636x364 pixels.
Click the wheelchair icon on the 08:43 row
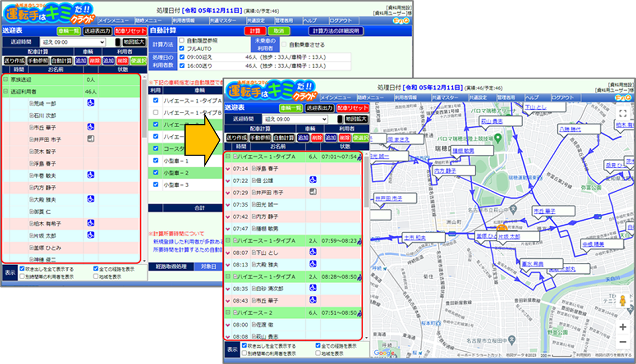click(x=313, y=300)
